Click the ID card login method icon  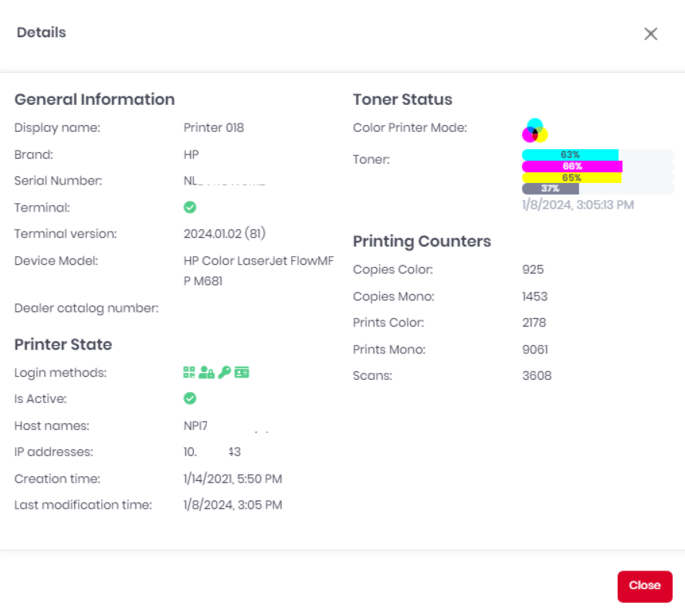(242, 372)
